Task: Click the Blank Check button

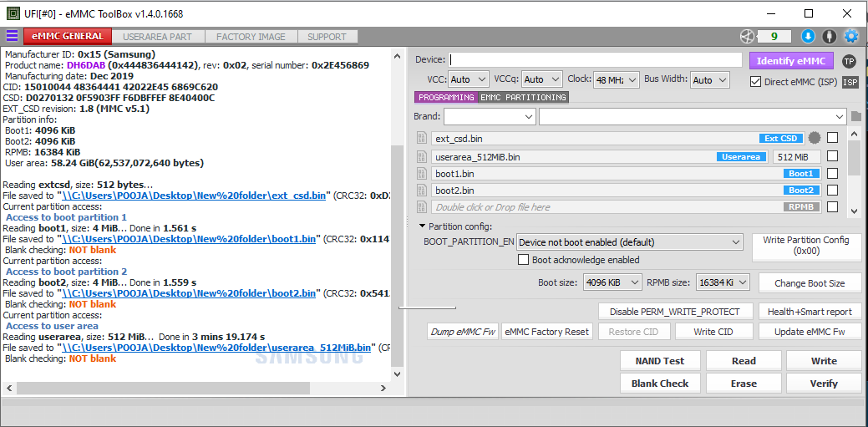Action: [x=660, y=384]
